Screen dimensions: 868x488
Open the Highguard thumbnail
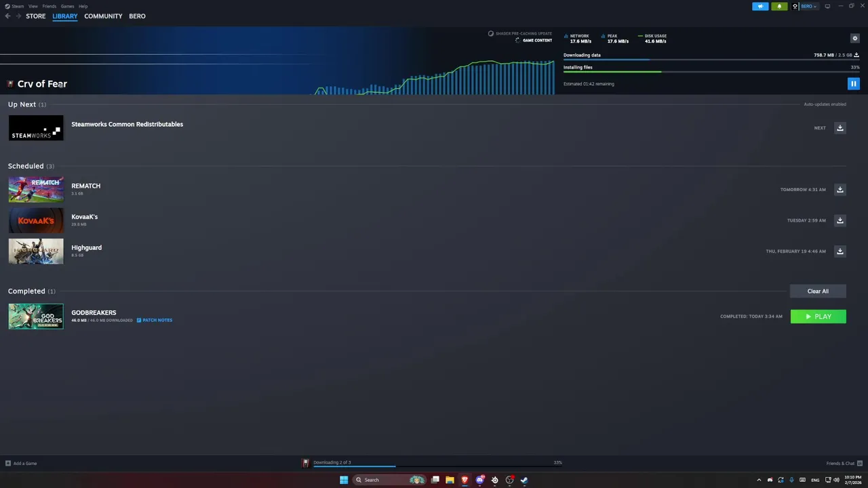(x=36, y=251)
